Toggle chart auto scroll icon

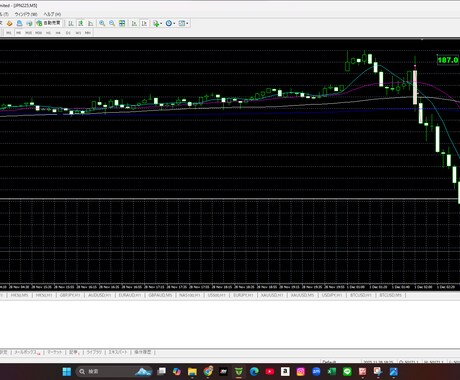pos(134,23)
